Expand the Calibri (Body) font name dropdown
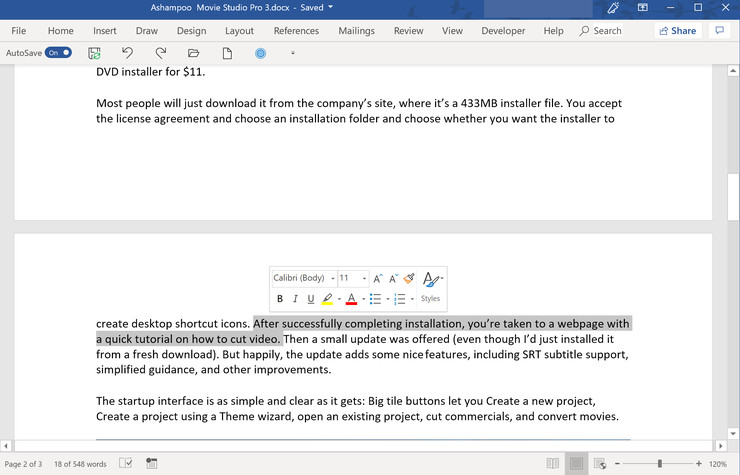This screenshot has width=740, height=475. tap(332, 278)
